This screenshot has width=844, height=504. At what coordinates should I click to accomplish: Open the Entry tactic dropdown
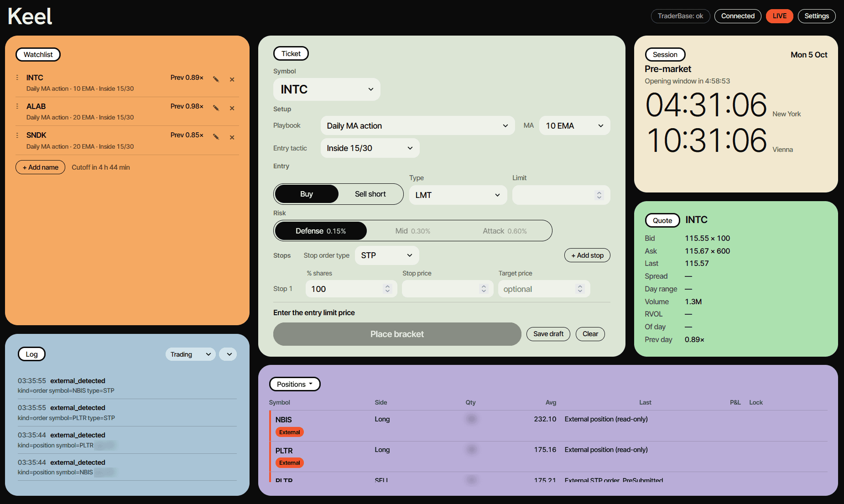coord(370,148)
